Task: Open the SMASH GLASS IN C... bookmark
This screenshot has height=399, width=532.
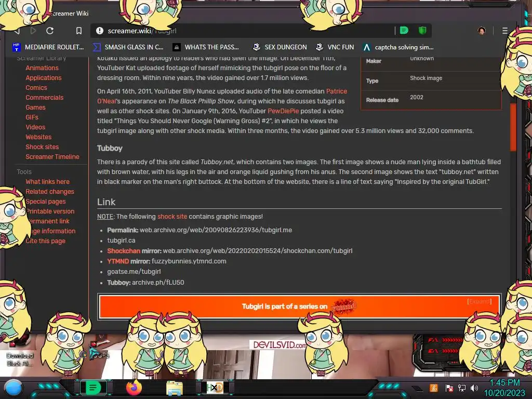Action: [128, 47]
